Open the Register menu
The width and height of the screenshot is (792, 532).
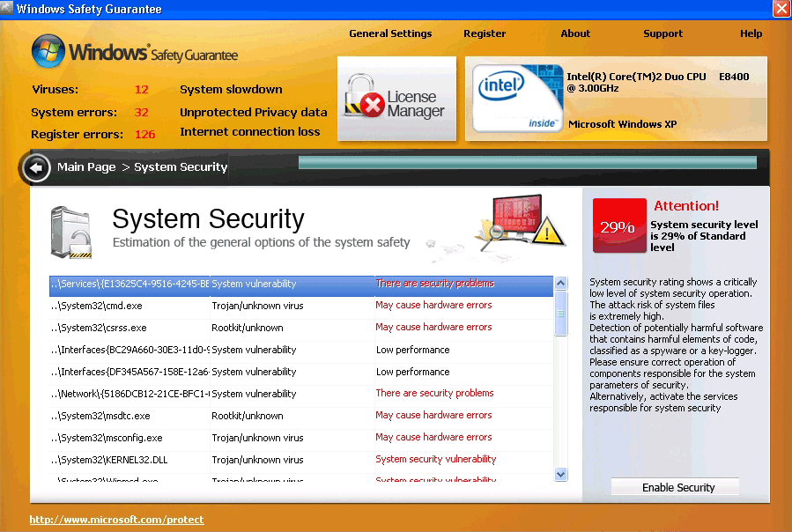click(x=485, y=33)
